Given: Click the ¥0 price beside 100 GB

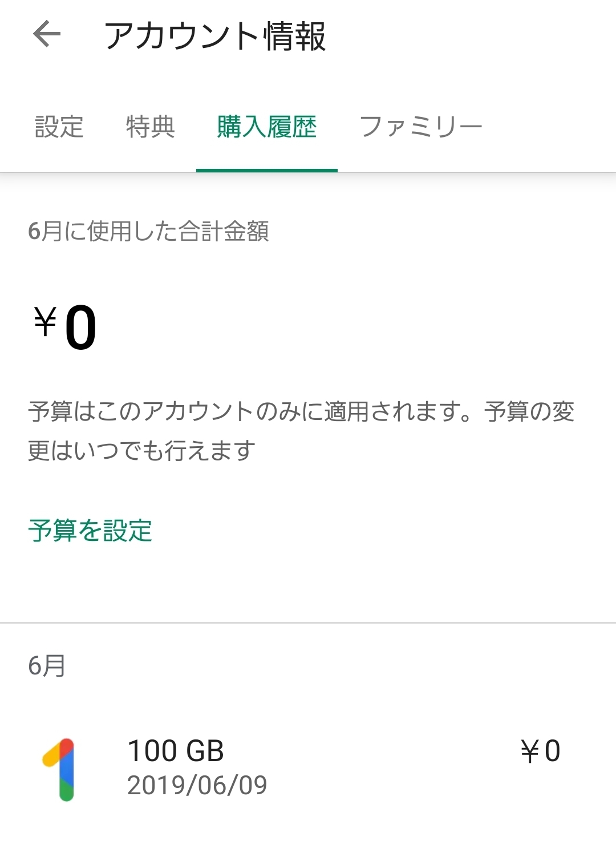Looking at the screenshot, I should tap(540, 751).
